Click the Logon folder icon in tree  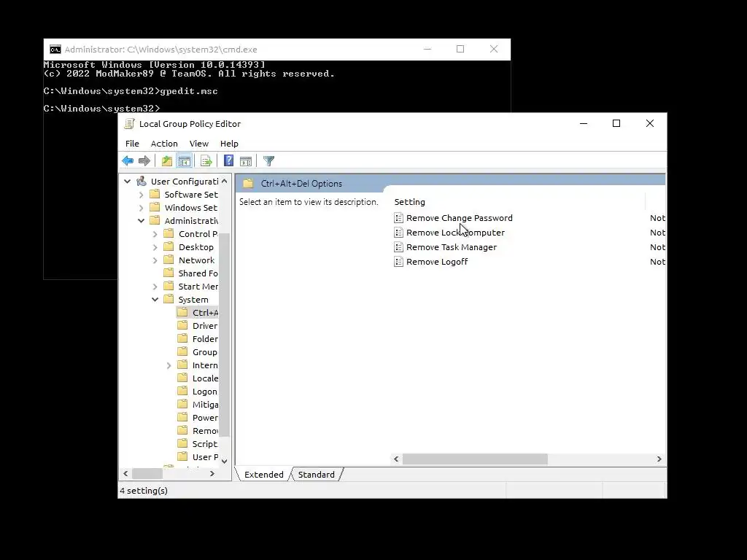tap(182, 391)
